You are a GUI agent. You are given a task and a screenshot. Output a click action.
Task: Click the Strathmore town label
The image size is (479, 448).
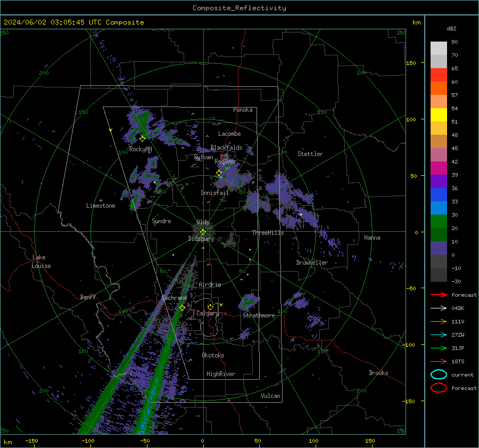(259, 315)
